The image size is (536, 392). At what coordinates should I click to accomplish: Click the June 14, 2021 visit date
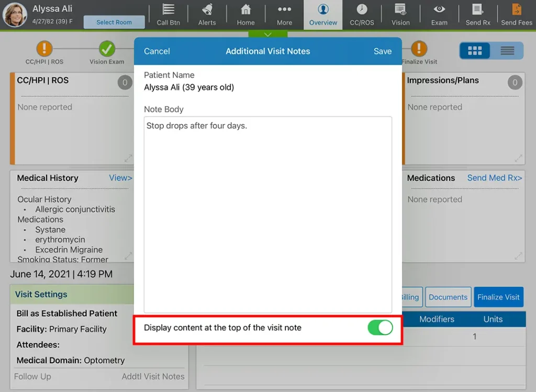61,274
